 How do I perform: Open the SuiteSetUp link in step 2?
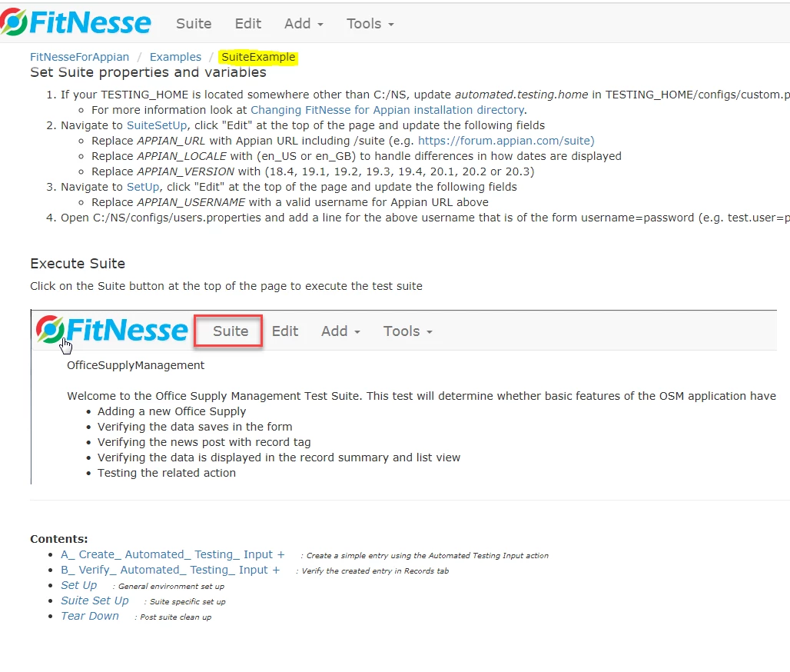(x=157, y=125)
